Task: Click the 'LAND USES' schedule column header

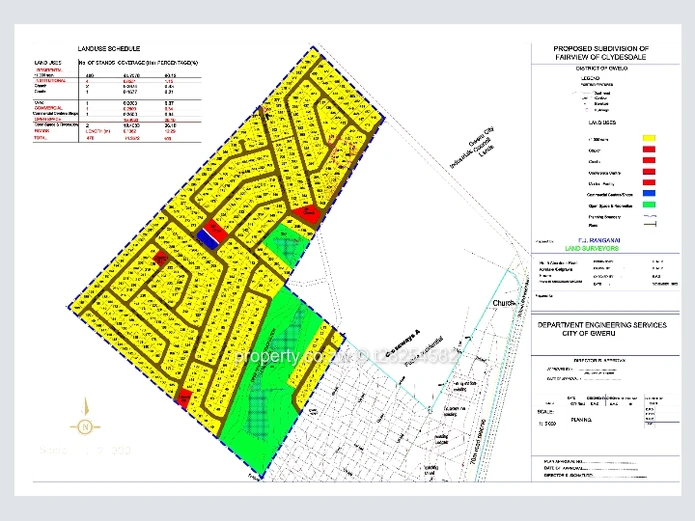Action: click(x=48, y=63)
